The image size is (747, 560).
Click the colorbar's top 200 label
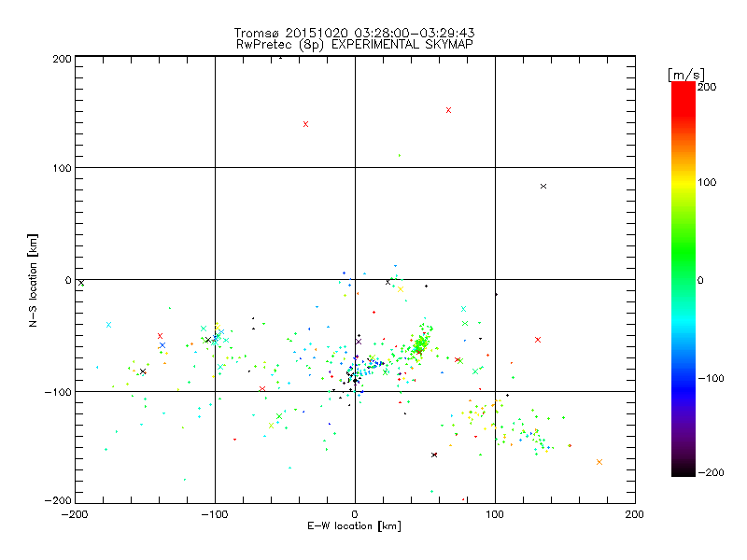[x=707, y=87]
